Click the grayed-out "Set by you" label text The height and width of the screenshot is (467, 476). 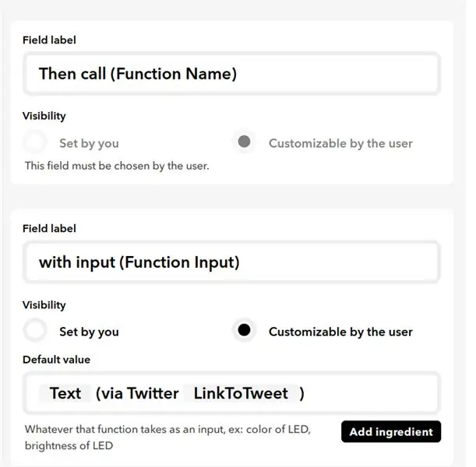pos(89,143)
